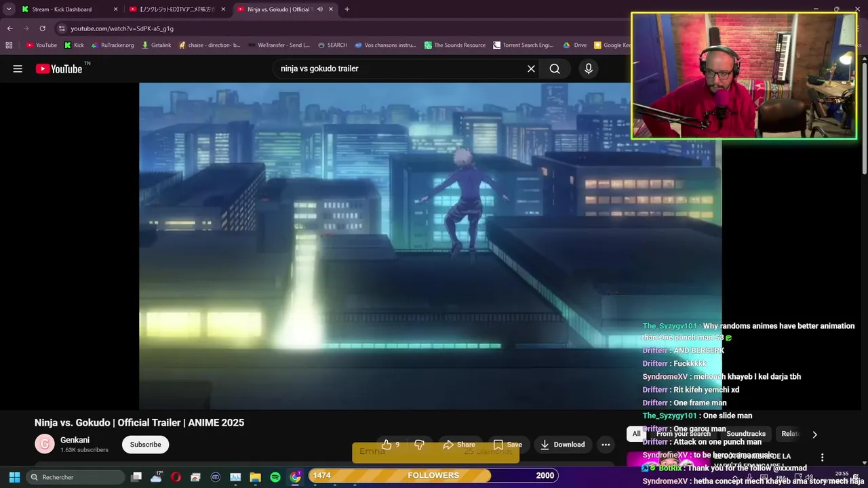Open Chrome from taskbar
Image resolution: width=868 pixels, height=488 pixels.
(295, 477)
